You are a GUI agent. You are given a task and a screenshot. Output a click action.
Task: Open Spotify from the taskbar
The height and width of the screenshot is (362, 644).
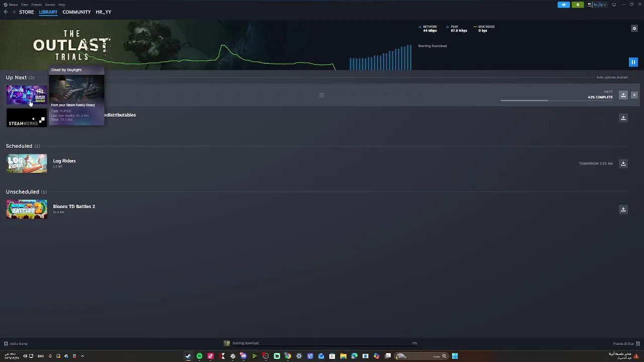pyautogui.click(x=199, y=356)
